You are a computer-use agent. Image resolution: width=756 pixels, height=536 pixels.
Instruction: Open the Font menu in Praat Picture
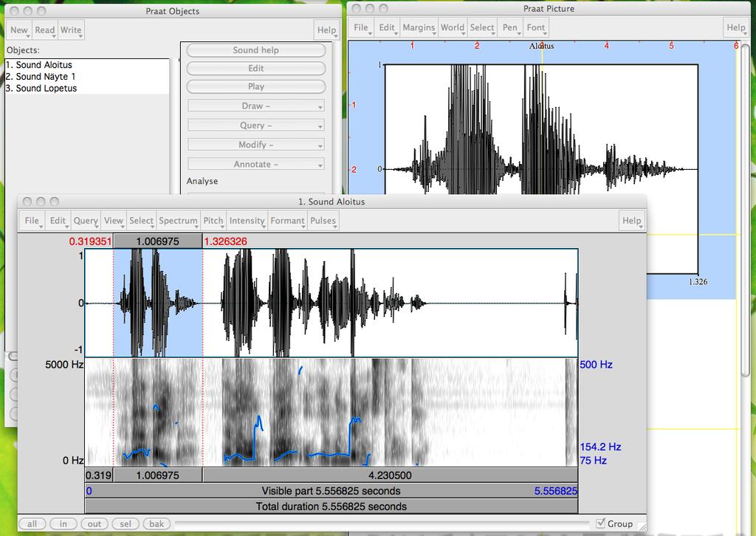click(x=536, y=27)
